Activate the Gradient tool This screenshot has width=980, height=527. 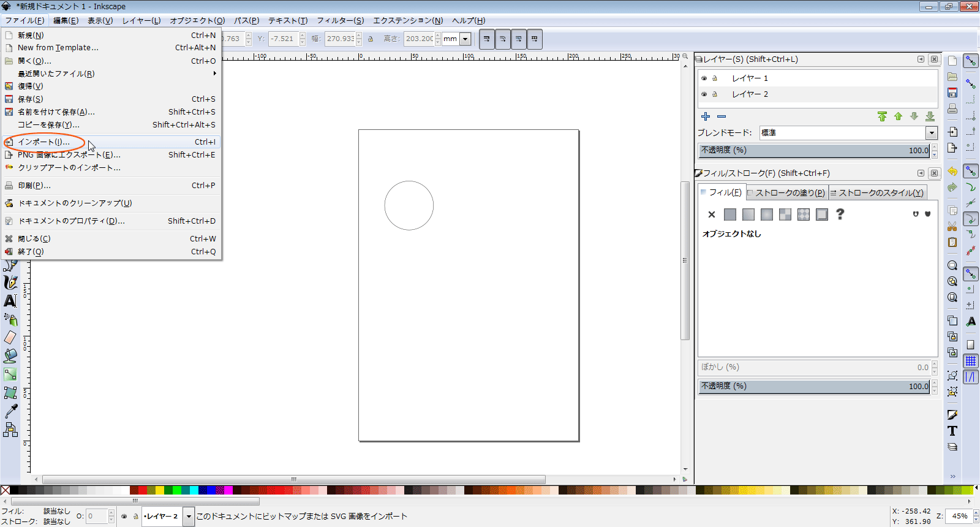pyautogui.click(x=10, y=374)
